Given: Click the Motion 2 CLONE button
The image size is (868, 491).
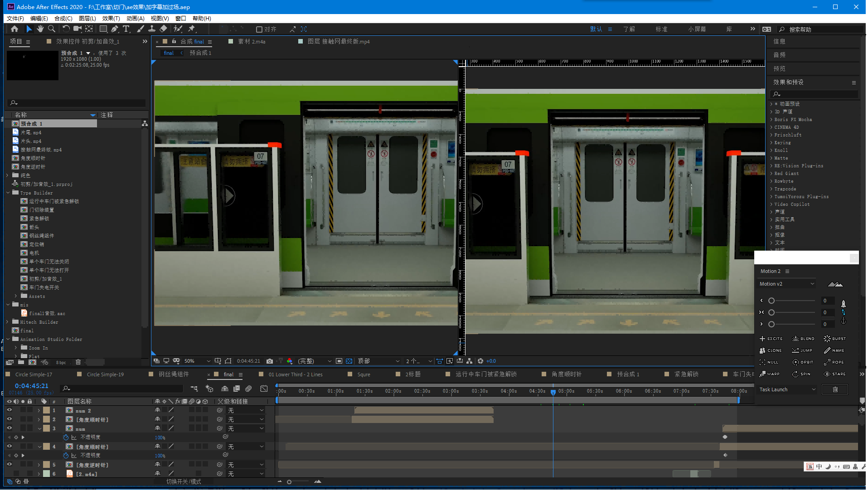Looking at the screenshot, I should 771,350.
